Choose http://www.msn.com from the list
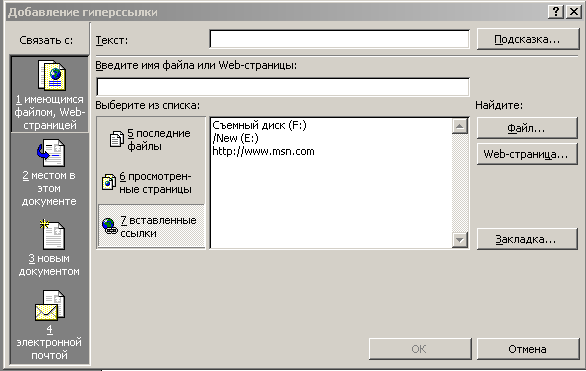Image resolution: width=586 pixels, height=371 pixels. point(263,151)
